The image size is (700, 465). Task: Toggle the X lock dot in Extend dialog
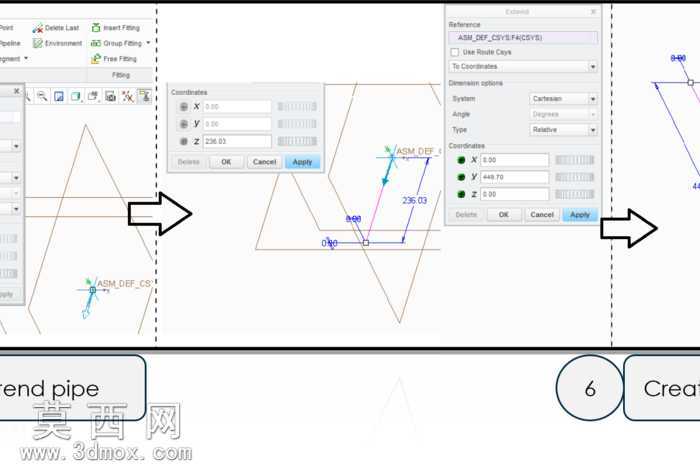pos(461,160)
